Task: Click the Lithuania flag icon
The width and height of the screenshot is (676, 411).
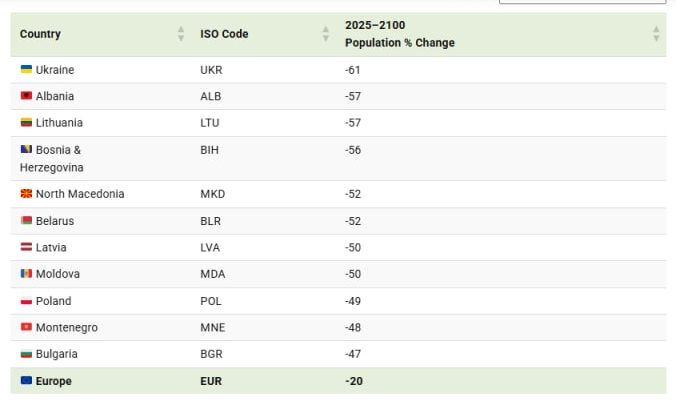Action: [26, 122]
